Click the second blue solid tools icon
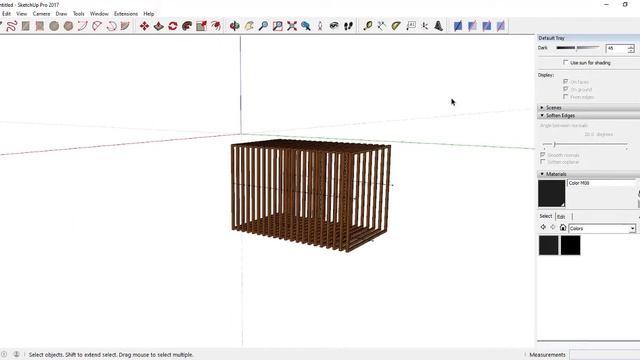The height and width of the screenshot is (360, 640). coord(472,26)
